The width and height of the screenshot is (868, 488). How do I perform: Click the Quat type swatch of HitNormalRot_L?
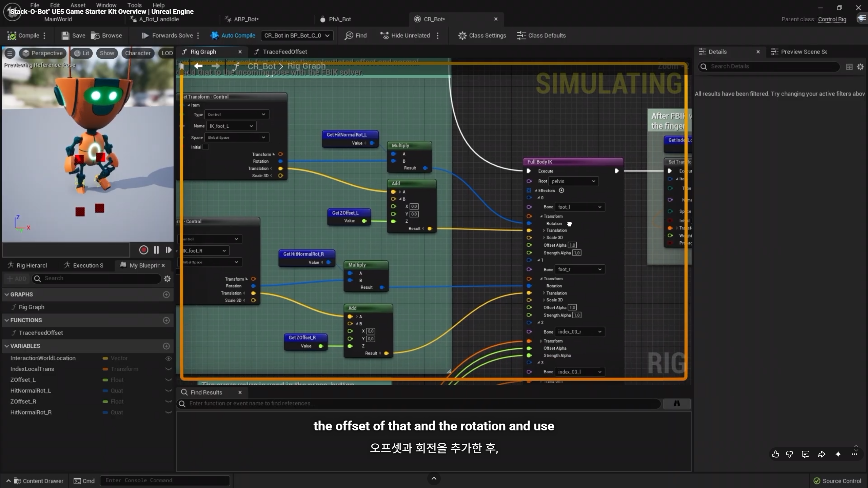[105, 391]
